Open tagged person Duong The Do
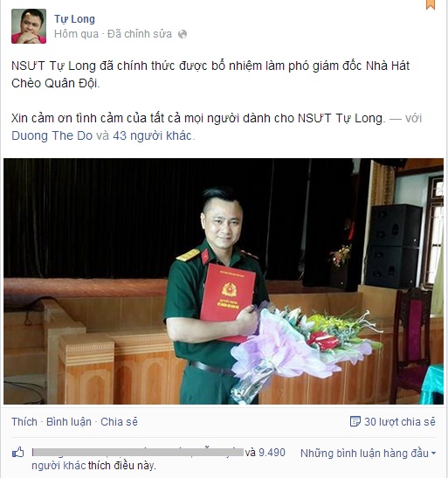The height and width of the screenshot is (478, 448). (x=52, y=135)
